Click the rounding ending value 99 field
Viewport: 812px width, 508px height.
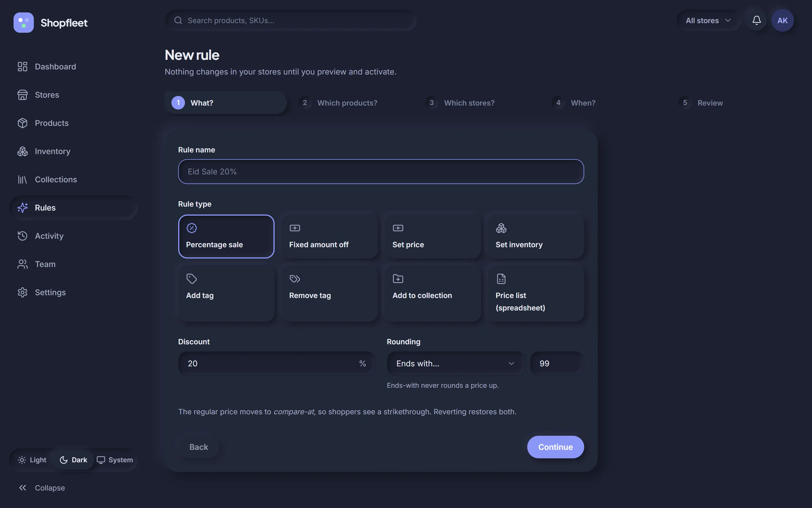click(x=557, y=364)
